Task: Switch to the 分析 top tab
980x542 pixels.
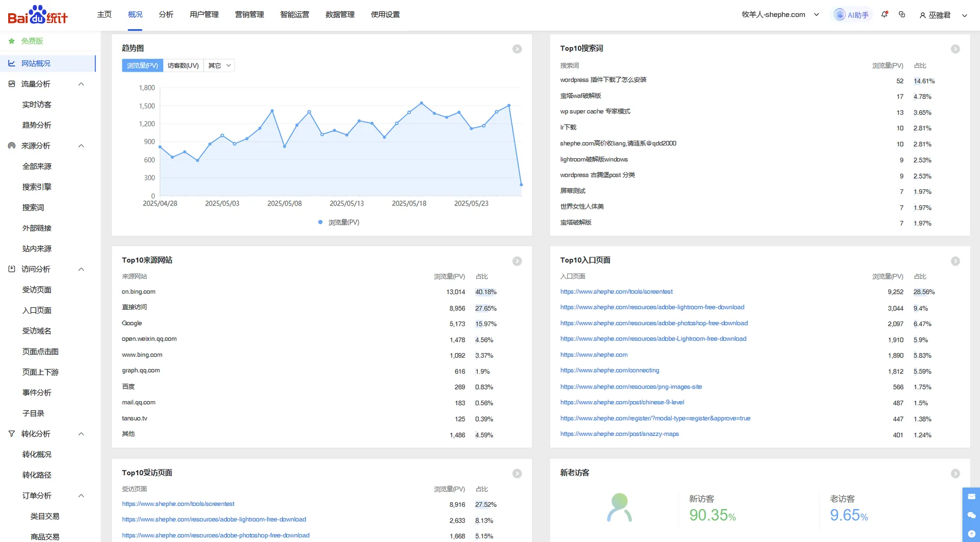Action: (166, 15)
